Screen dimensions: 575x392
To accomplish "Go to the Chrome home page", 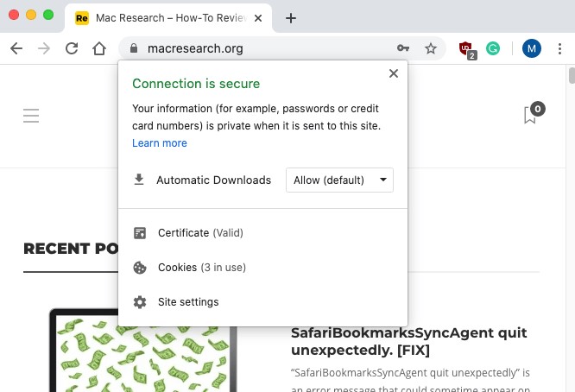I will (x=99, y=48).
